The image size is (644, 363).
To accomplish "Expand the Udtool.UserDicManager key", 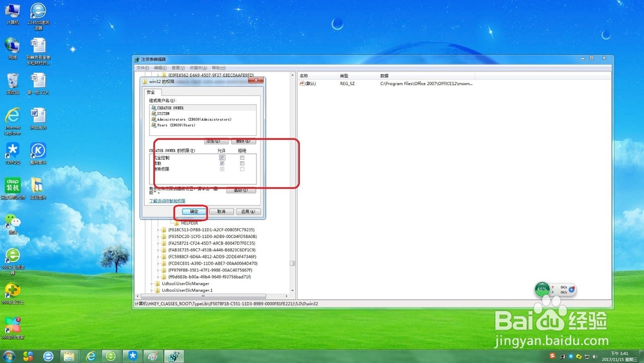I will pos(151,284).
